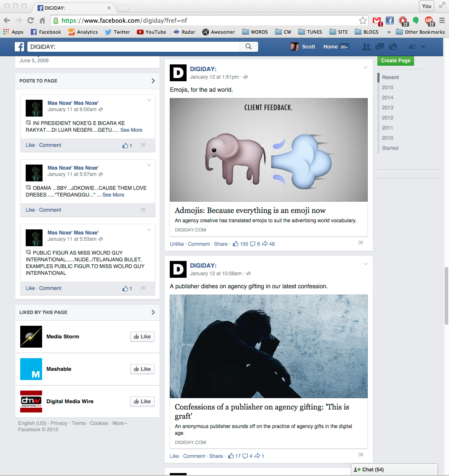Viewport: 449px width, 476px height.
Task: Like the 6:00am Mas Noxe' post
Action: (x=30, y=145)
